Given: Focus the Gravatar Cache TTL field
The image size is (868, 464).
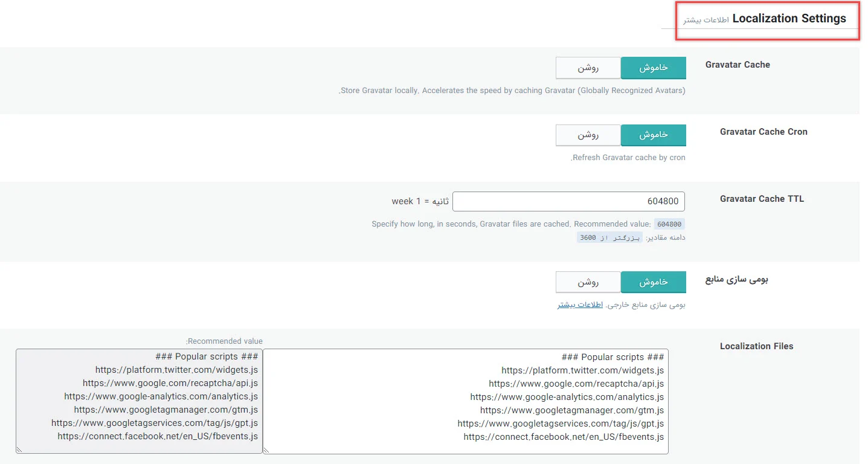Looking at the screenshot, I should (569, 201).
